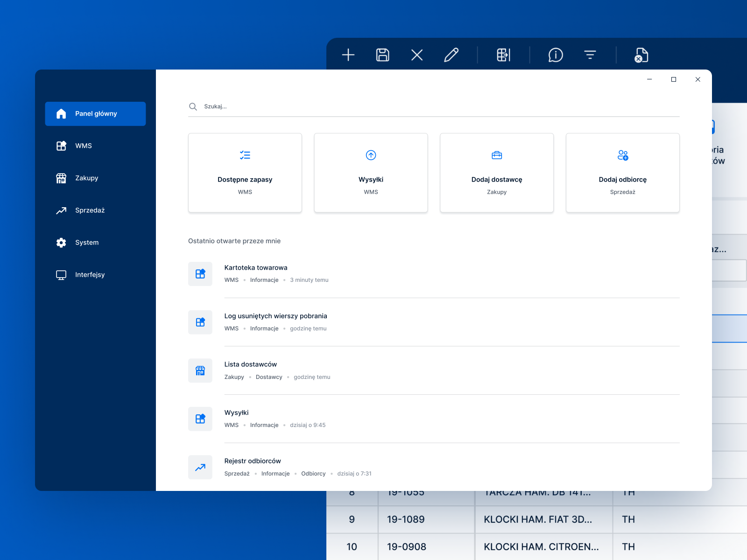
Task: Apply filters with the filter icon
Action: click(x=591, y=55)
